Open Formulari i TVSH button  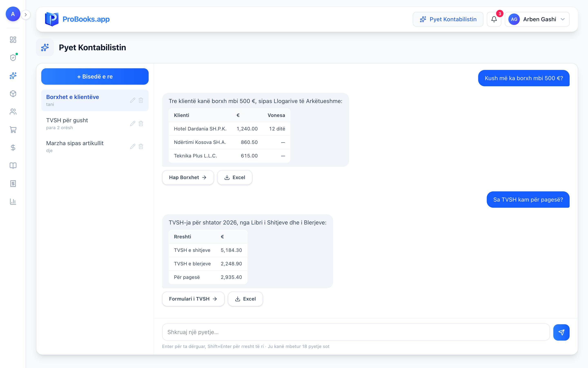pyautogui.click(x=193, y=299)
